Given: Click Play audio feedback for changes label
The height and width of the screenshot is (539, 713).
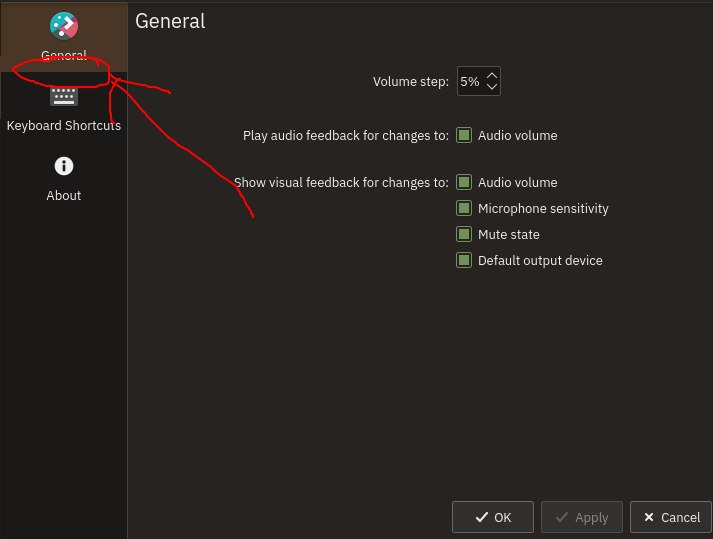Looking at the screenshot, I should pos(346,136).
